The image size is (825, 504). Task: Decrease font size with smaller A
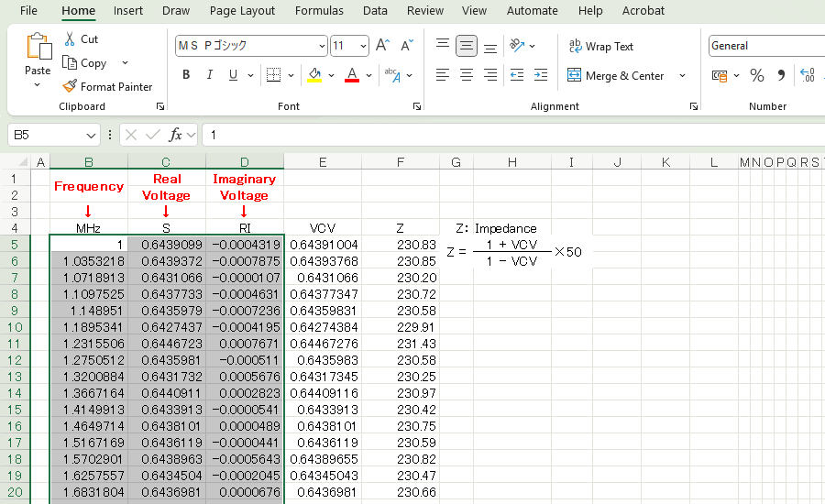[x=407, y=46]
